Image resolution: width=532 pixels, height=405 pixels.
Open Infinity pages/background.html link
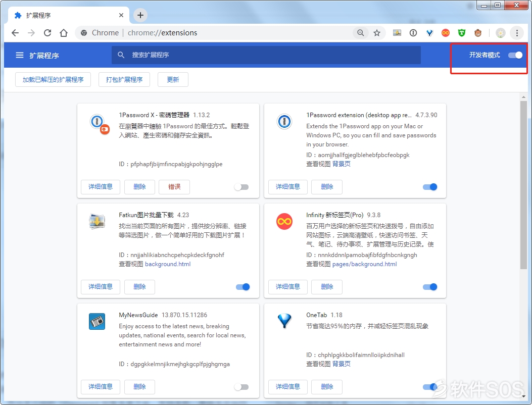364,264
